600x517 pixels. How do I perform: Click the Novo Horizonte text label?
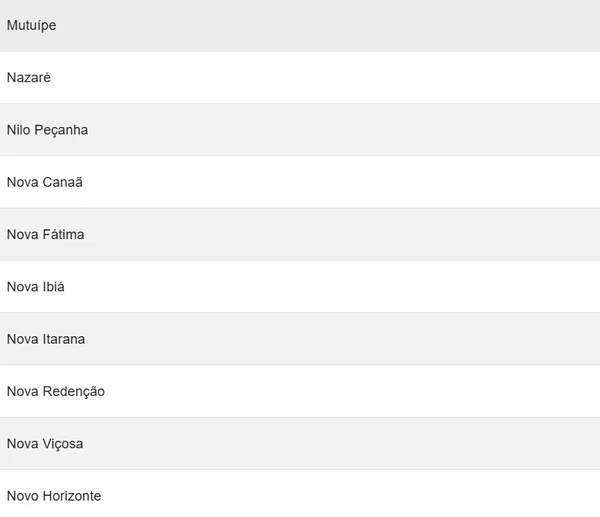(53, 495)
